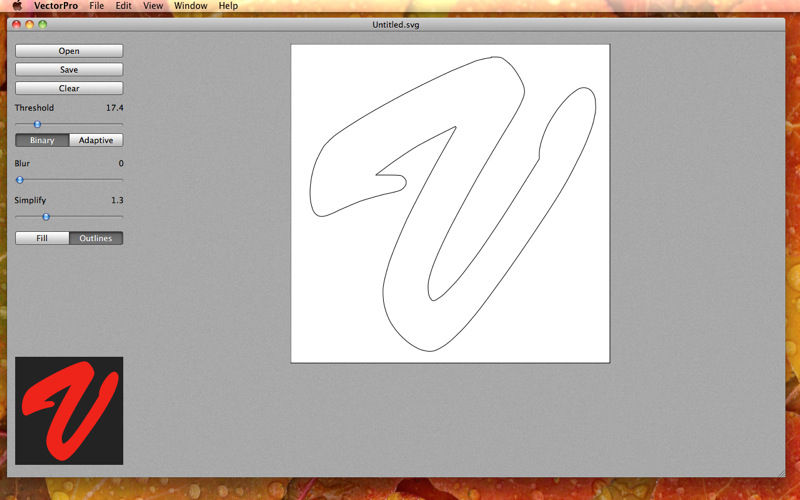Select the Outlines rendering mode
The width and height of the screenshot is (800, 500).
click(96, 238)
